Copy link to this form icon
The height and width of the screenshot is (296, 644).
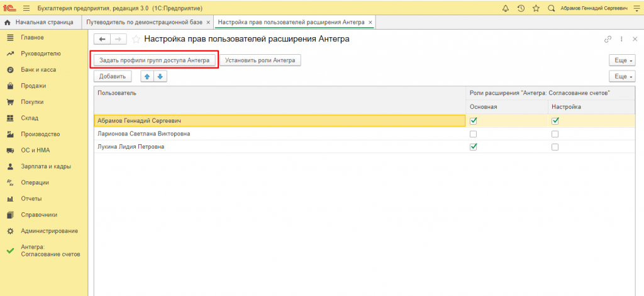click(608, 39)
